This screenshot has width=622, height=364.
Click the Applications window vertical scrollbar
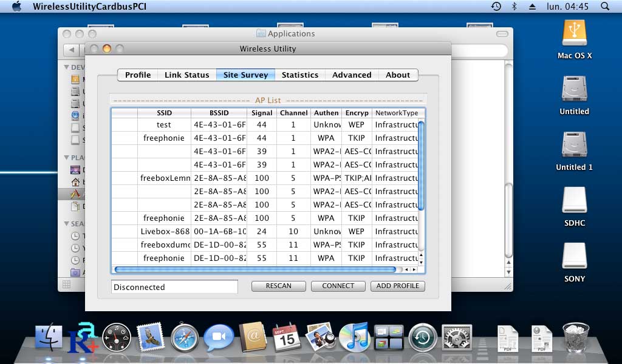pos(508,220)
